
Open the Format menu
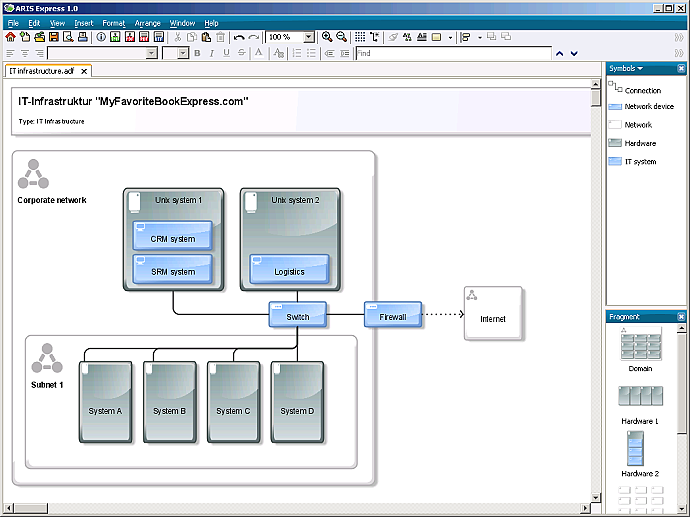click(114, 23)
